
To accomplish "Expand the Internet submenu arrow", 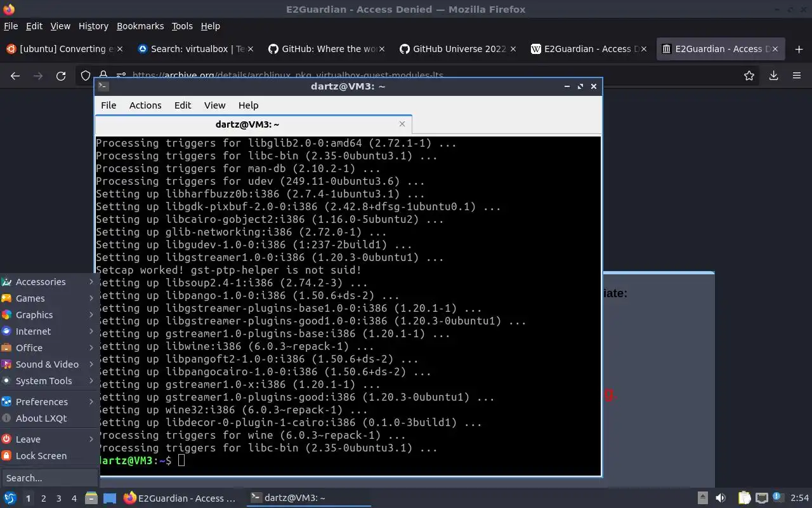I will (x=91, y=331).
